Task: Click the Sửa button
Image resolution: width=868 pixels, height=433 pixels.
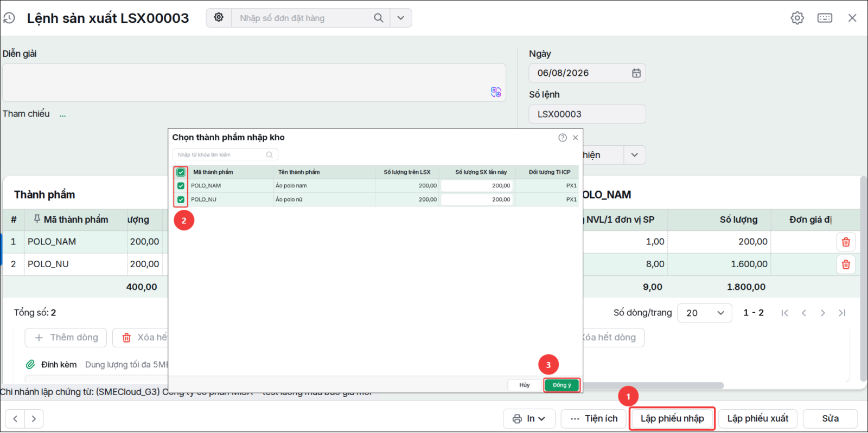Action: click(830, 418)
